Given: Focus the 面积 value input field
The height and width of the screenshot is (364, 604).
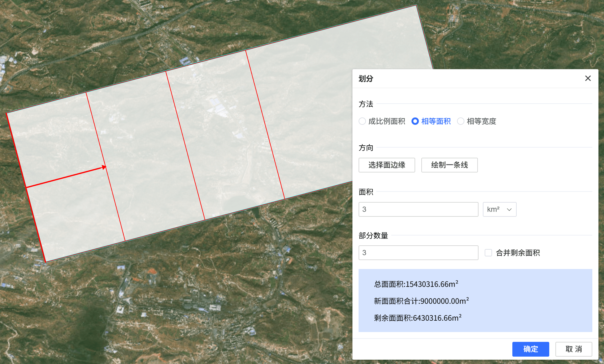Looking at the screenshot, I should point(418,209).
